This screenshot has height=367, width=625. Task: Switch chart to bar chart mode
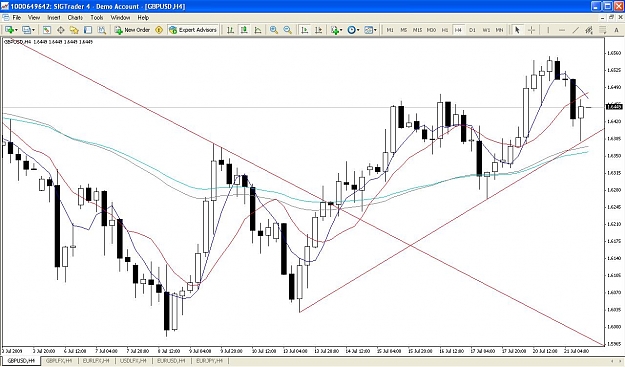tap(230, 30)
